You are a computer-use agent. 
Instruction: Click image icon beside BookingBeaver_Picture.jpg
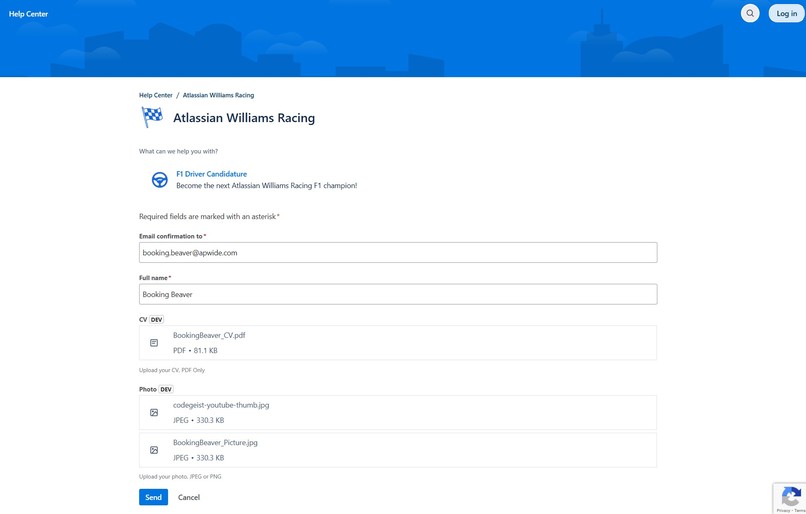tap(154, 450)
